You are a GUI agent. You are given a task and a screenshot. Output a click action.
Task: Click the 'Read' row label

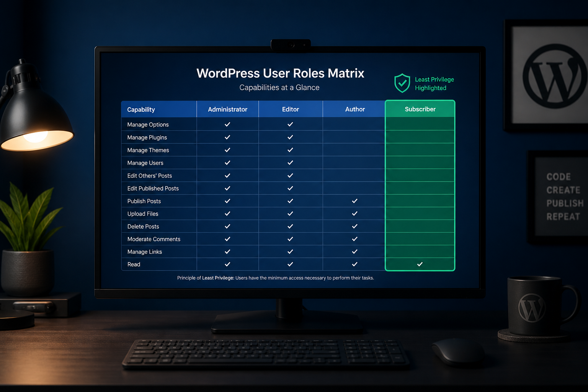click(134, 265)
